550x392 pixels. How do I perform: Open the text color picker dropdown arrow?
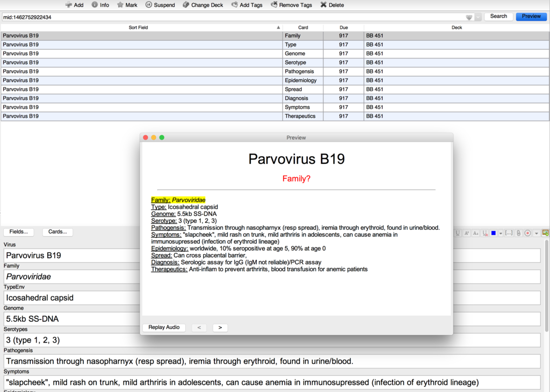(x=501, y=233)
